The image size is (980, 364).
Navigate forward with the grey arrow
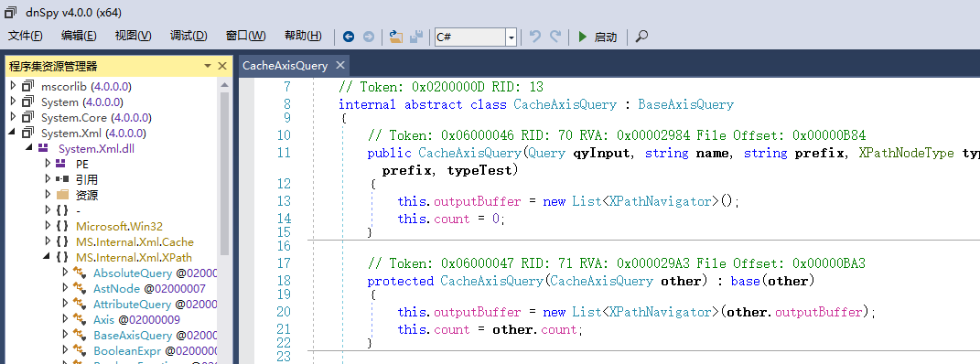[x=369, y=37]
